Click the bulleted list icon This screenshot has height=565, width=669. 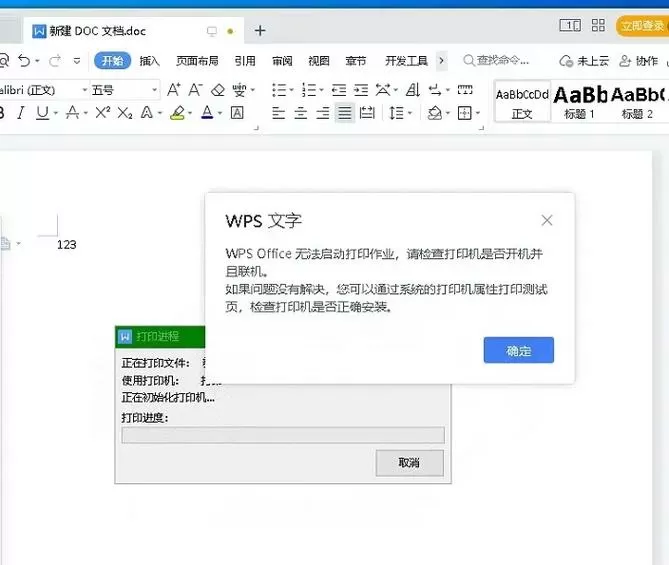pyautogui.click(x=279, y=90)
